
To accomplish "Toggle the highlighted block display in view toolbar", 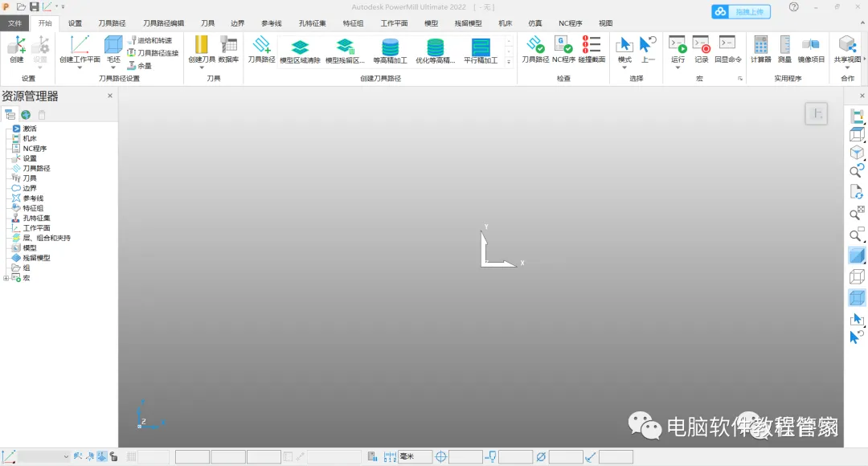I will (x=857, y=298).
